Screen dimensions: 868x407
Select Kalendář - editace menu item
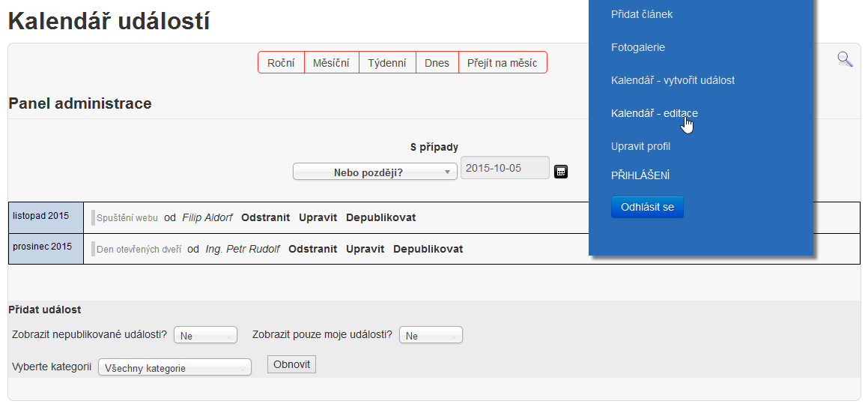(x=655, y=113)
